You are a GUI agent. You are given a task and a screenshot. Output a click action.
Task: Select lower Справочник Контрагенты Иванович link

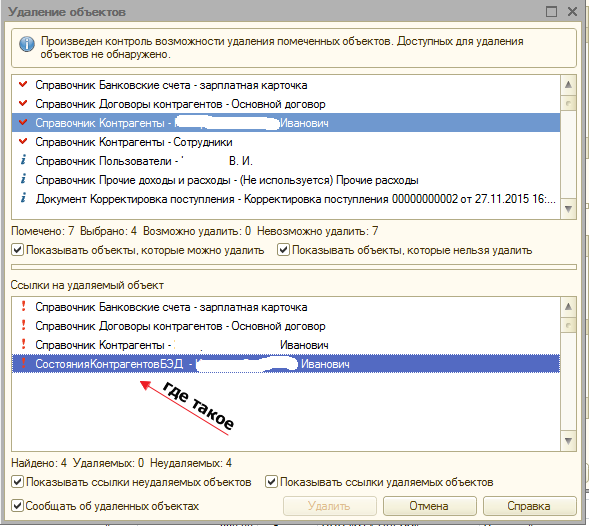(286, 345)
